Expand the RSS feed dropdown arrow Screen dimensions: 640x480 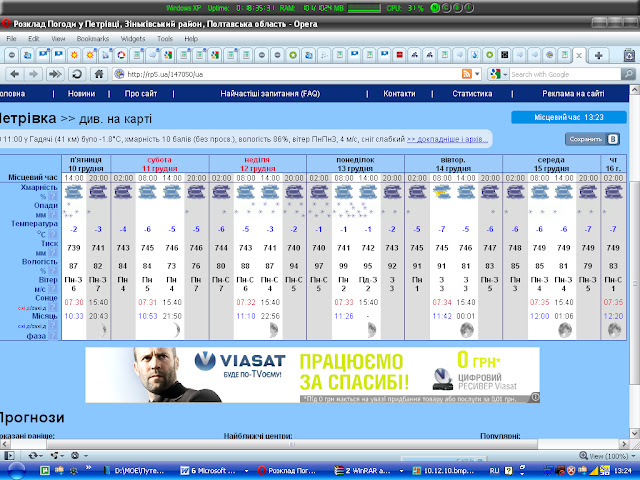click(x=477, y=74)
